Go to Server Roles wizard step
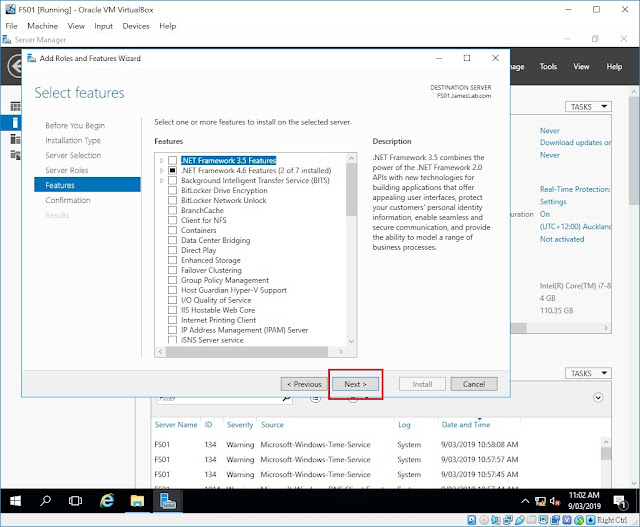The image size is (640, 527). click(67, 170)
